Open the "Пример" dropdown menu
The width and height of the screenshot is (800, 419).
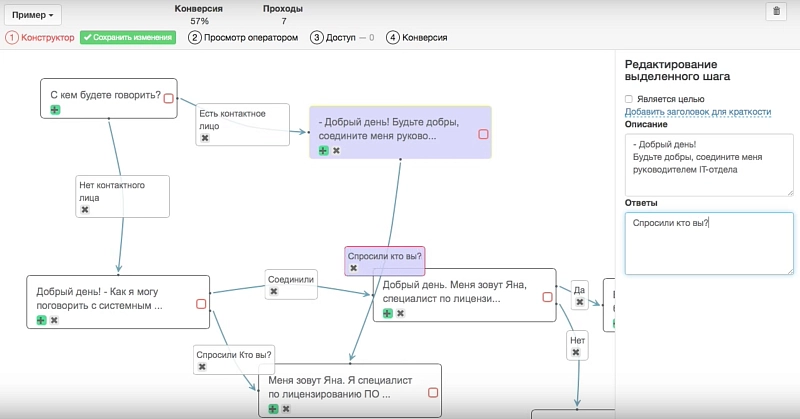coord(34,16)
